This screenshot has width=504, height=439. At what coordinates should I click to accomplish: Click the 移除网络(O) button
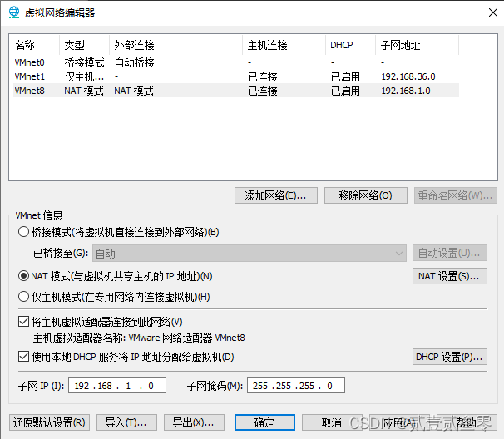tap(365, 195)
